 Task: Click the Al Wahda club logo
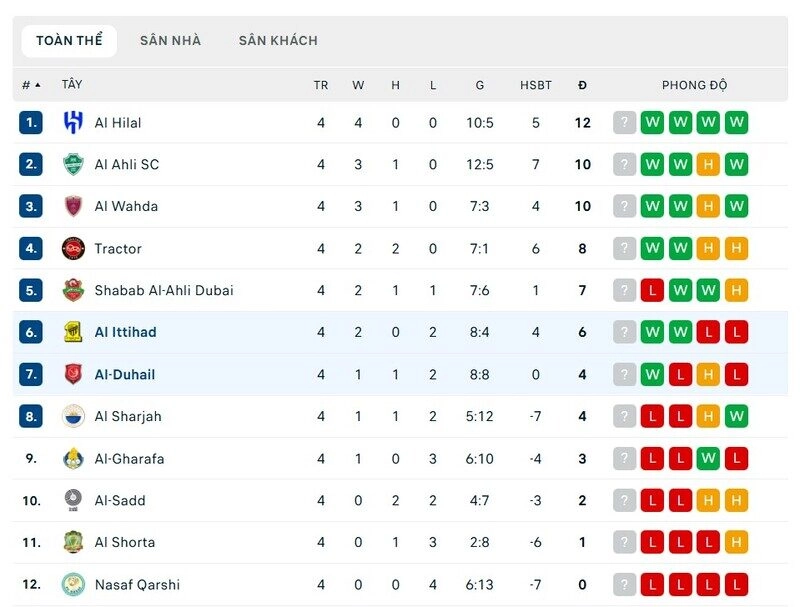tap(75, 206)
